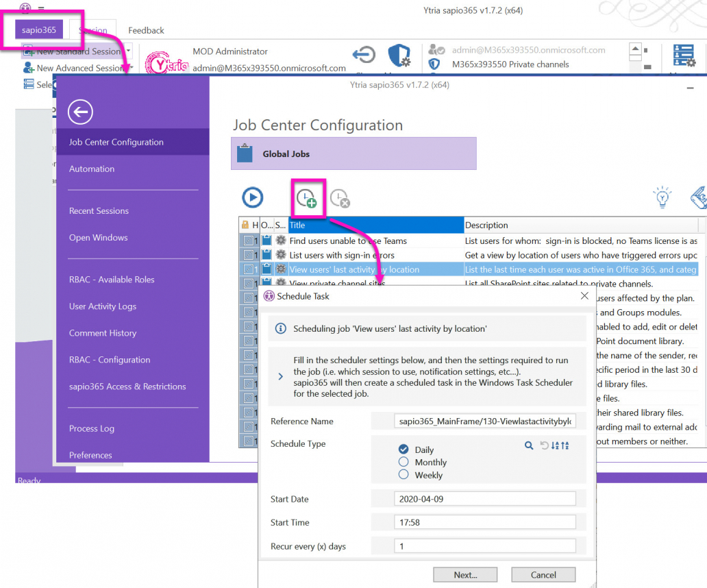Click the small shield icon beside Private channels
The height and width of the screenshot is (588, 707).
434,64
